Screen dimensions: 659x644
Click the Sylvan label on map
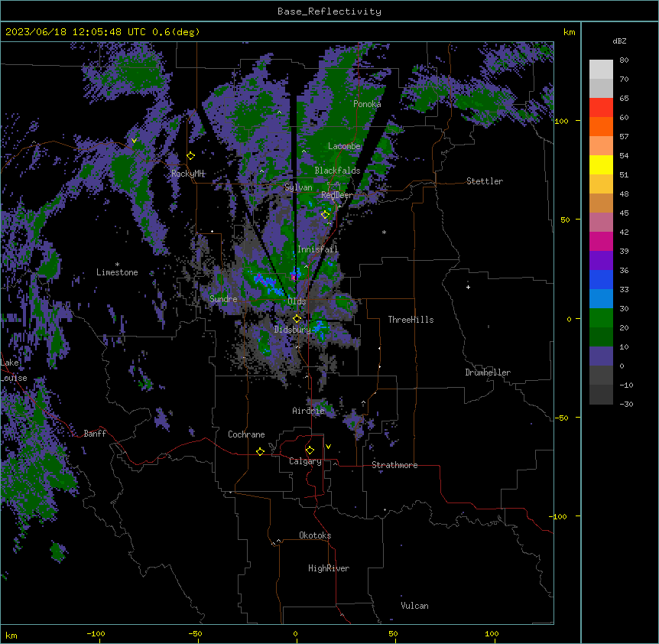tap(298, 187)
